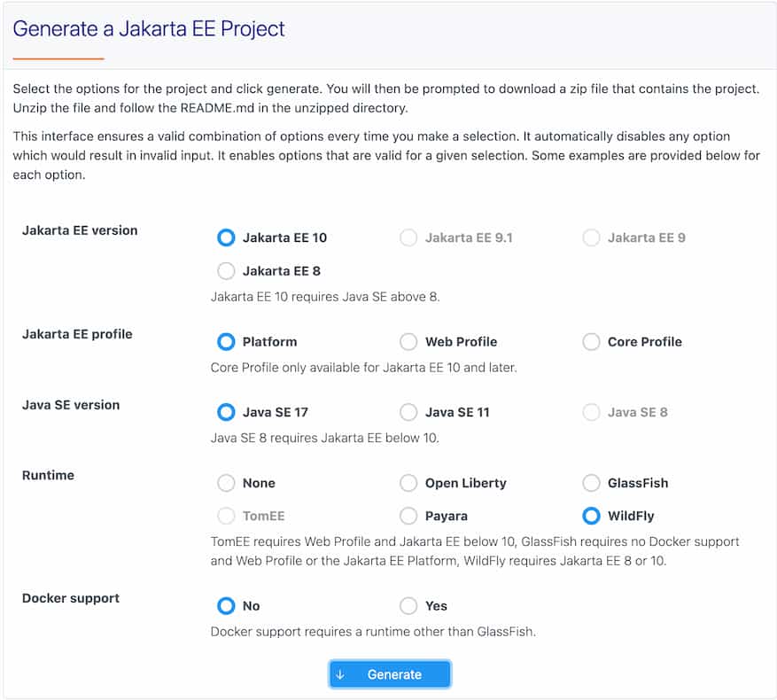Select the Open Liberty runtime
Viewport: 777px width, 700px height.
pos(408,483)
